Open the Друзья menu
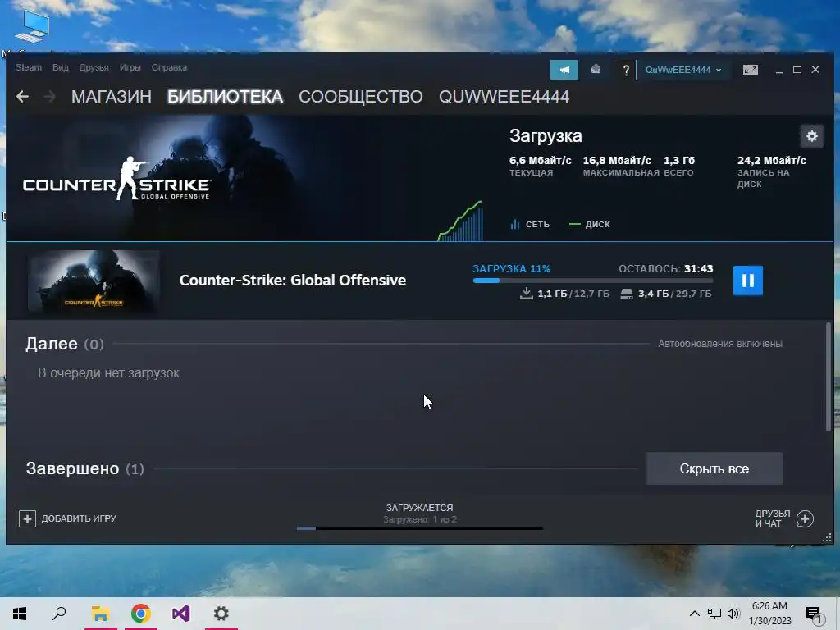The height and width of the screenshot is (630, 840). (94, 67)
